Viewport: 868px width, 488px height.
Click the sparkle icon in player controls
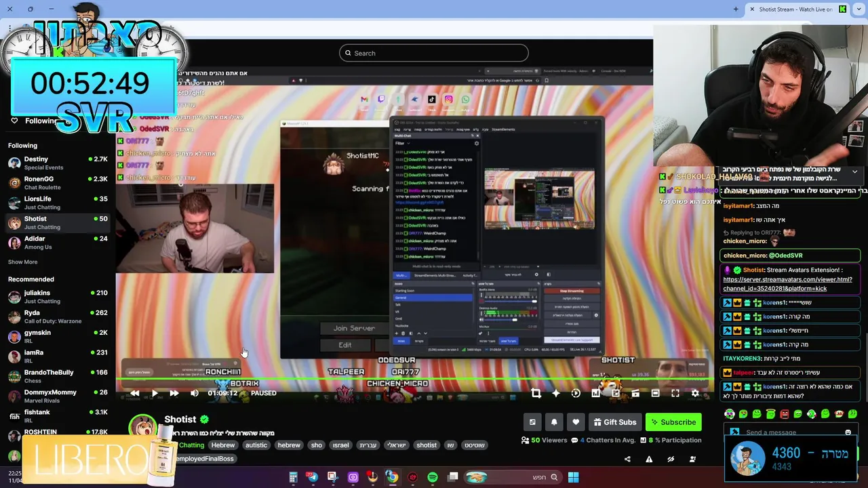pos(555,393)
